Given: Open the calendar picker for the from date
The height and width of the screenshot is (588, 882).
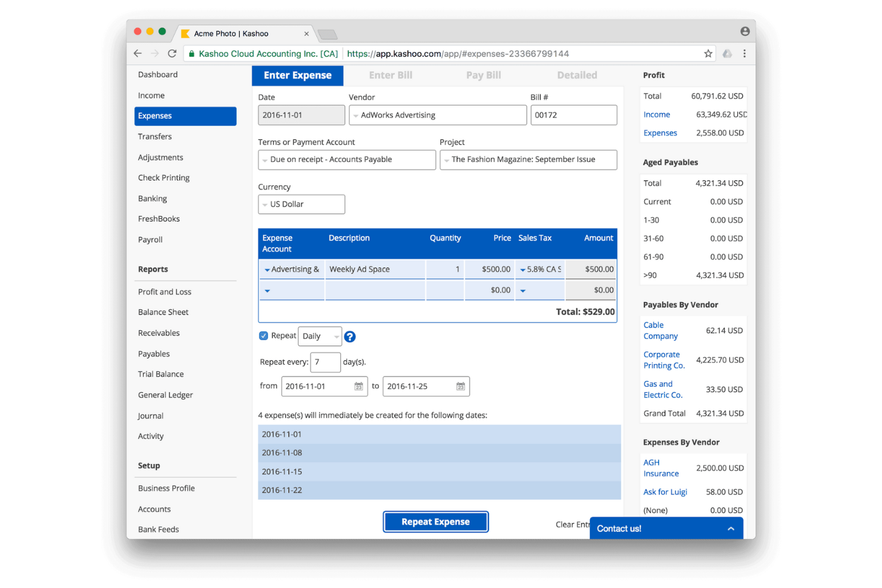Looking at the screenshot, I should (360, 386).
